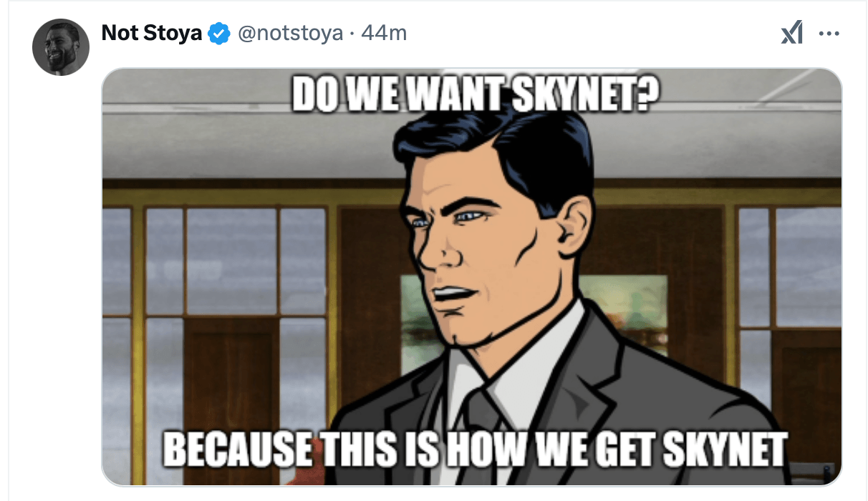Click the "Not Stoya" display name

coord(152,33)
